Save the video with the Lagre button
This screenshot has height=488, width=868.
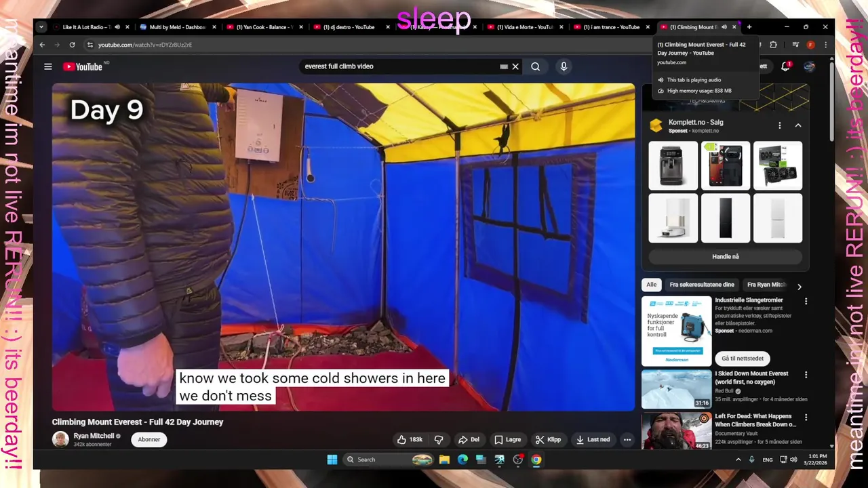(507, 439)
